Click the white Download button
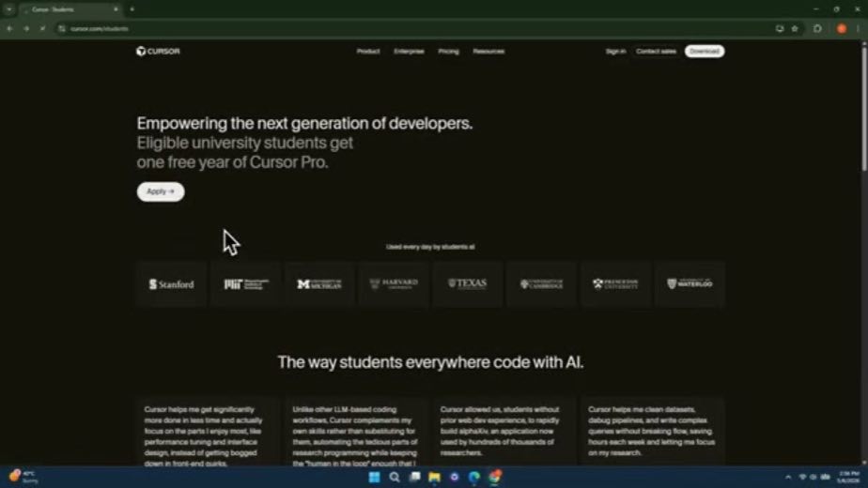This screenshot has width=868, height=488. [x=705, y=52]
